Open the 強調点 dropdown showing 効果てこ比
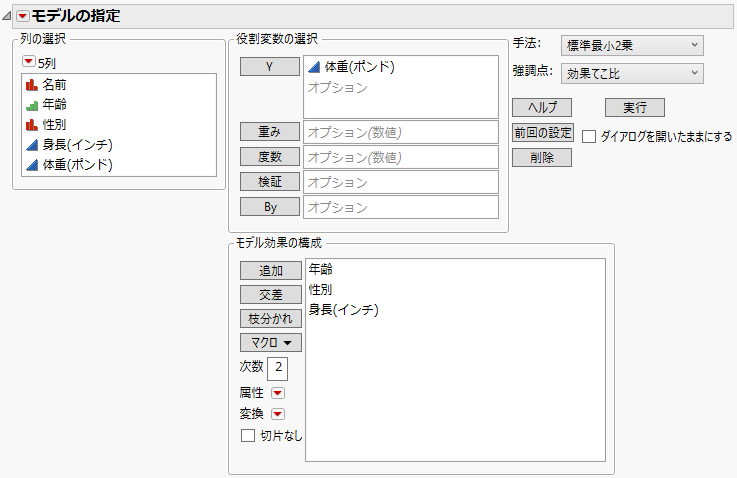The width and height of the screenshot is (737, 478). click(632, 74)
